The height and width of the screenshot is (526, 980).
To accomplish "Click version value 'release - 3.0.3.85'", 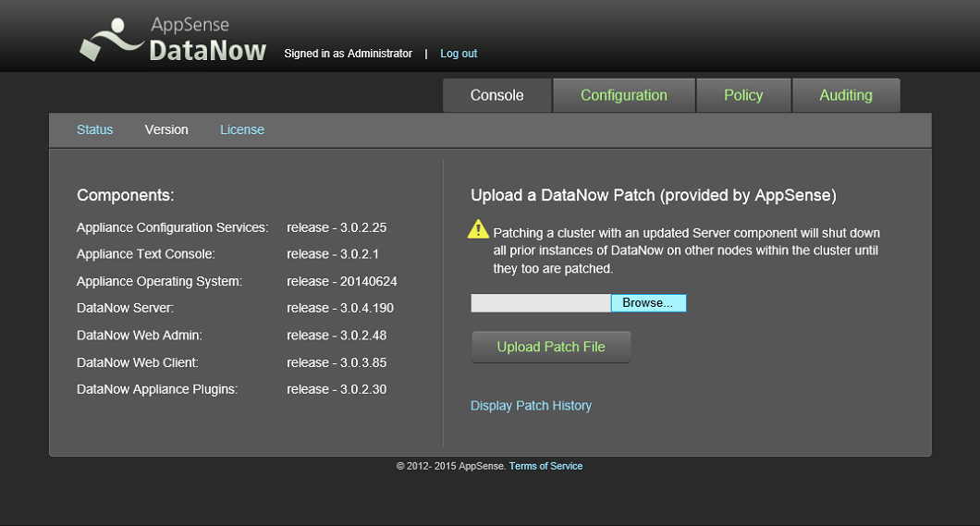I will (337, 363).
